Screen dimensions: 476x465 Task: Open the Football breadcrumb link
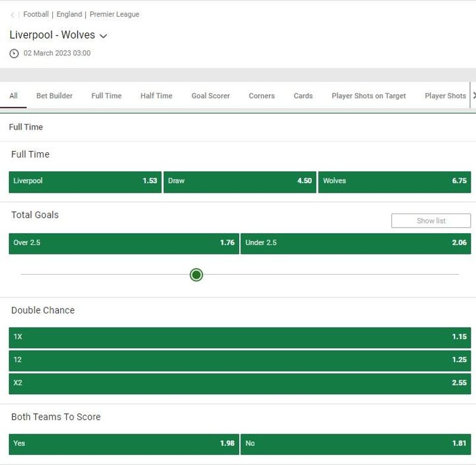(x=36, y=14)
